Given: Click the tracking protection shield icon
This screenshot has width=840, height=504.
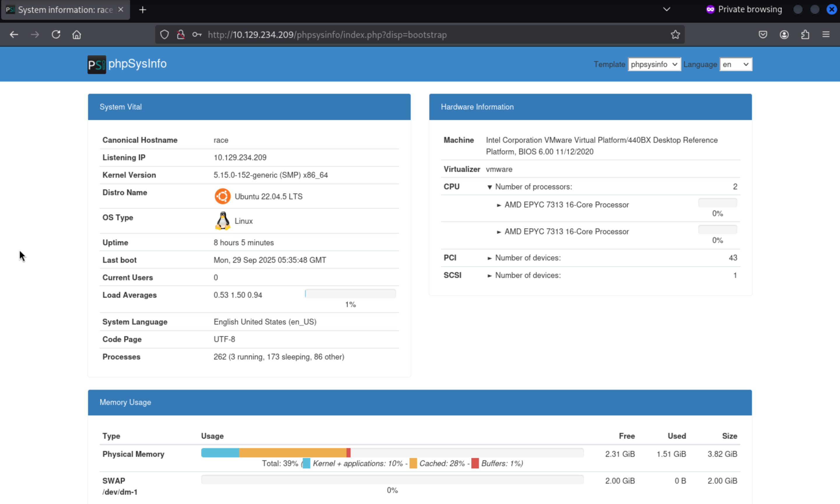Looking at the screenshot, I should [164, 35].
